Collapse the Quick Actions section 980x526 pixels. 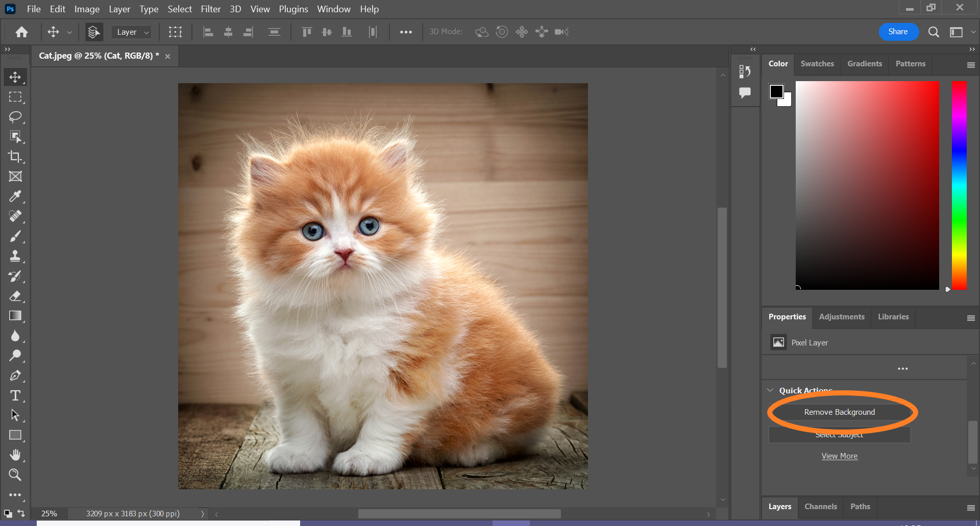tap(770, 390)
